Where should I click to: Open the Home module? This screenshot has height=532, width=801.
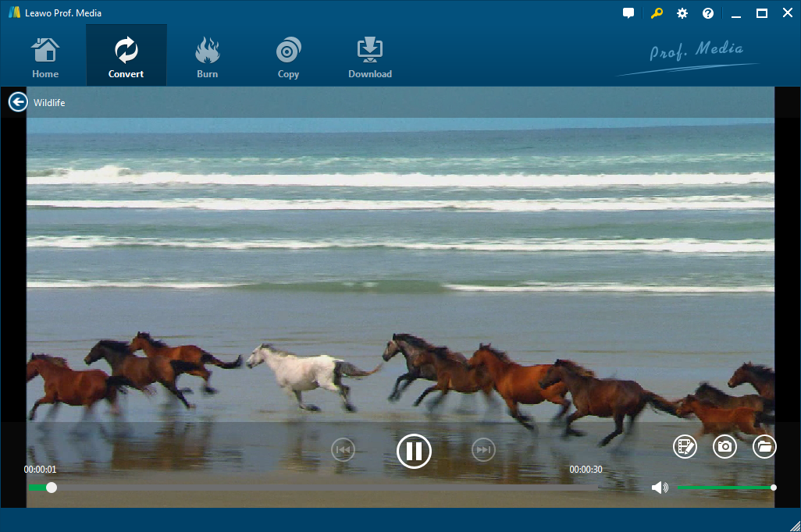(x=45, y=57)
